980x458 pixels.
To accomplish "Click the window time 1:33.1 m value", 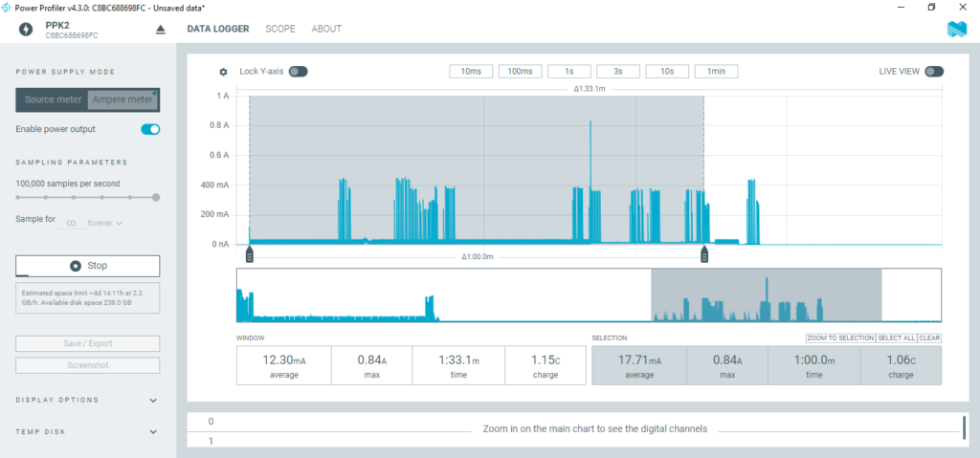I will [x=458, y=360].
